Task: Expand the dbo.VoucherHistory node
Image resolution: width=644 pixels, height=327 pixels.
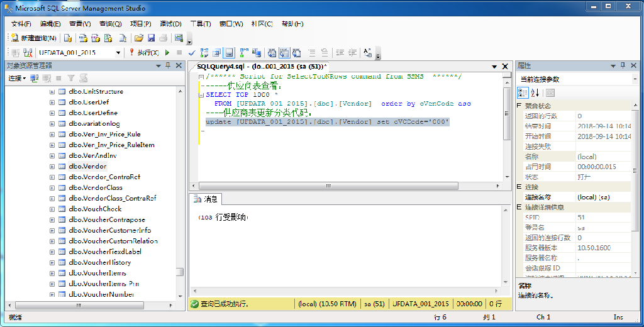Action: (x=52, y=262)
